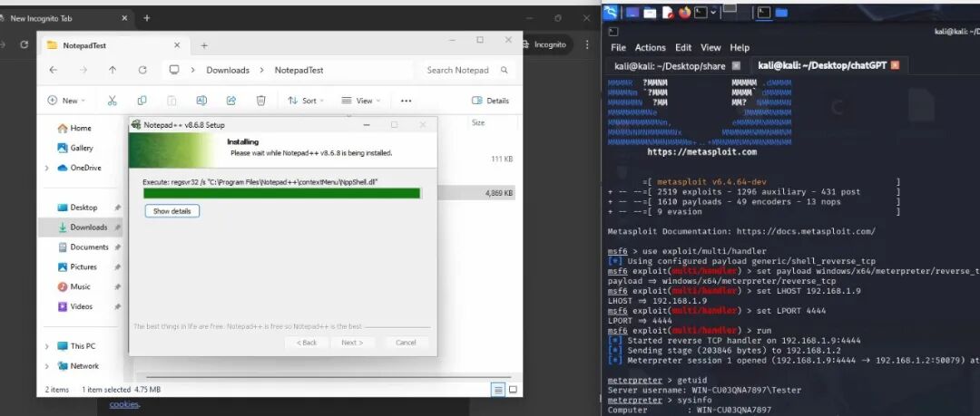Click NotepadTest in the Explorer address bar
This screenshot has height=416, width=980.
[x=299, y=70]
